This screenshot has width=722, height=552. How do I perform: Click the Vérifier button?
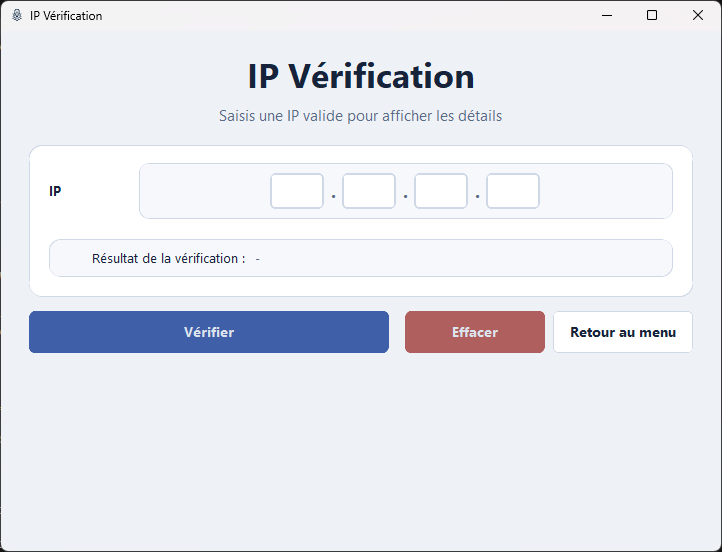click(209, 332)
